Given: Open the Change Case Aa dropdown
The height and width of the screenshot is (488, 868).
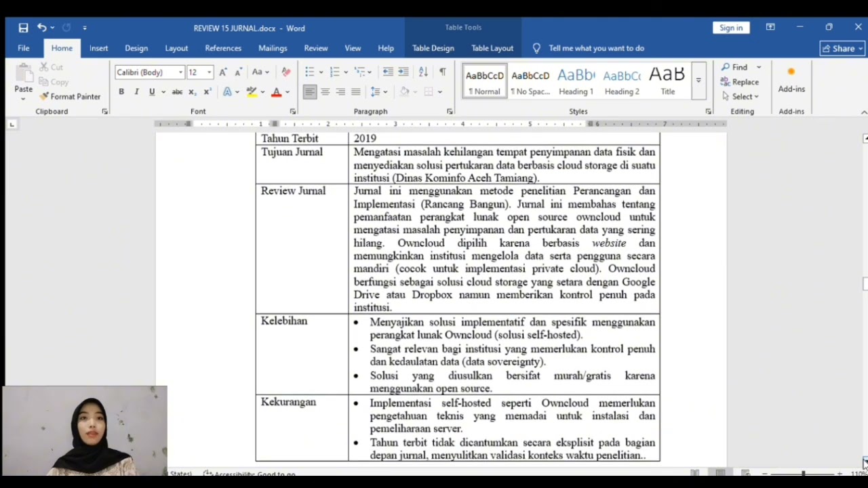Looking at the screenshot, I should pos(260,72).
